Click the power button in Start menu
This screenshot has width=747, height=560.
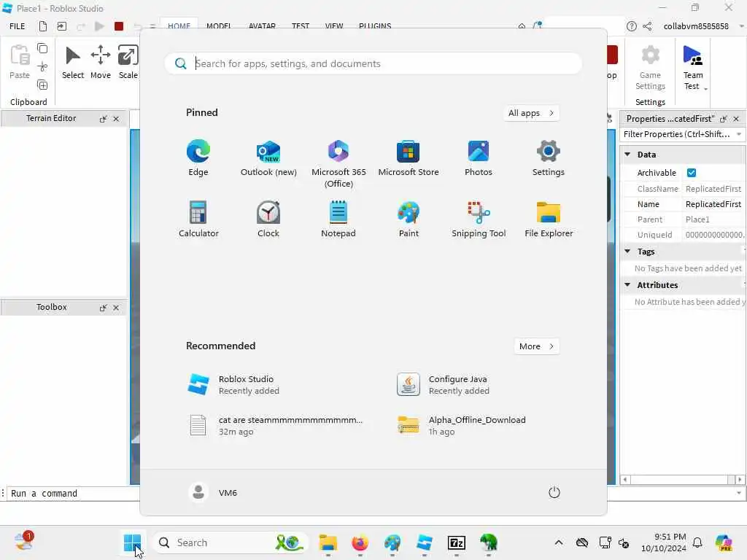click(554, 492)
